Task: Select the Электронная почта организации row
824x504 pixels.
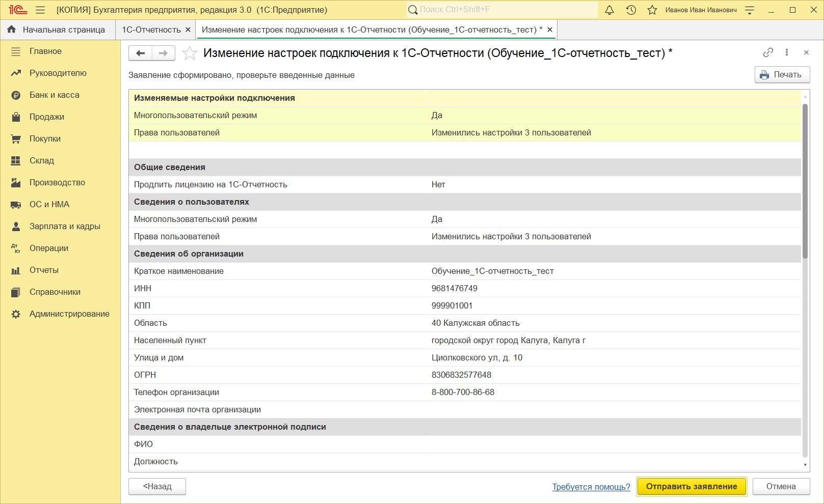Action: point(465,410)
